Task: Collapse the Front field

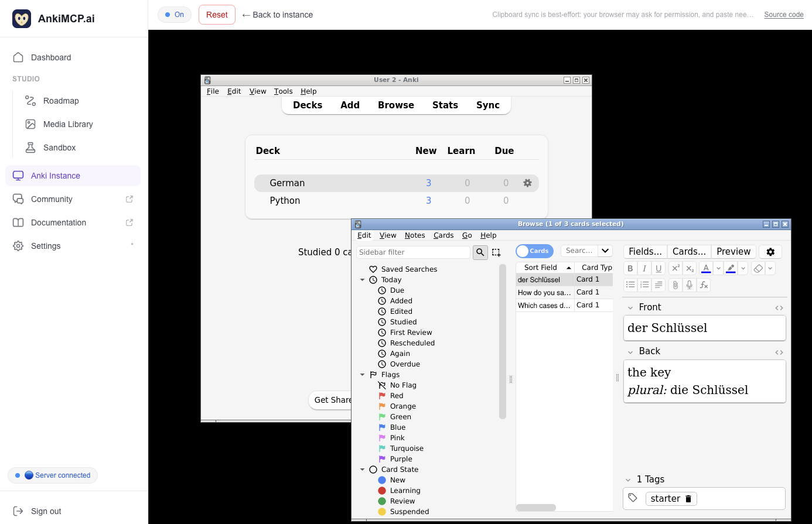Action: pos(630,308)
